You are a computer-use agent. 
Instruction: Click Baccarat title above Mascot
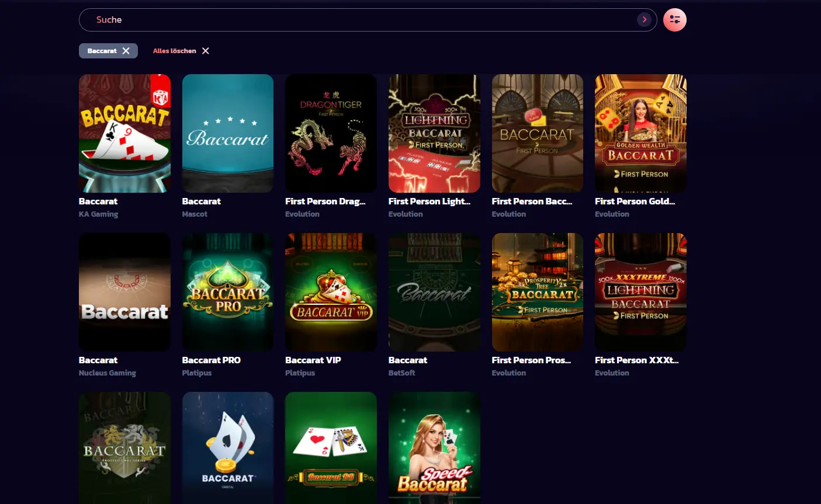(x=201, y=201)
